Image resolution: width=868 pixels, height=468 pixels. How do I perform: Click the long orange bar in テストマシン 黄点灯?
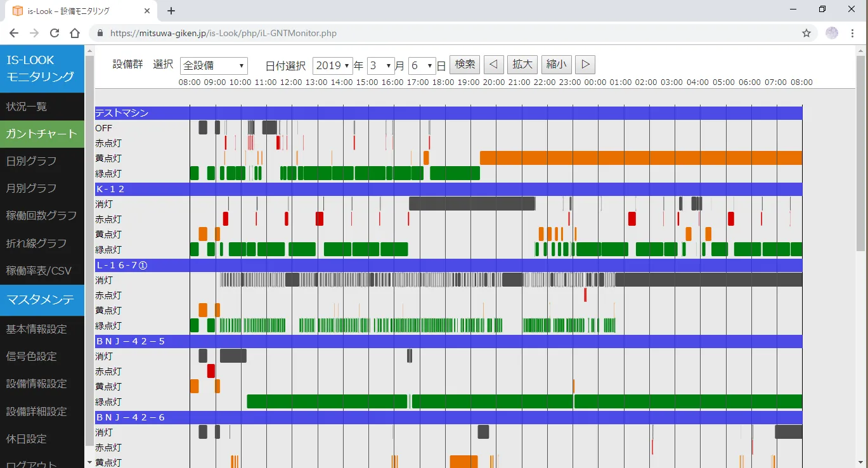(x=641, y=158)
